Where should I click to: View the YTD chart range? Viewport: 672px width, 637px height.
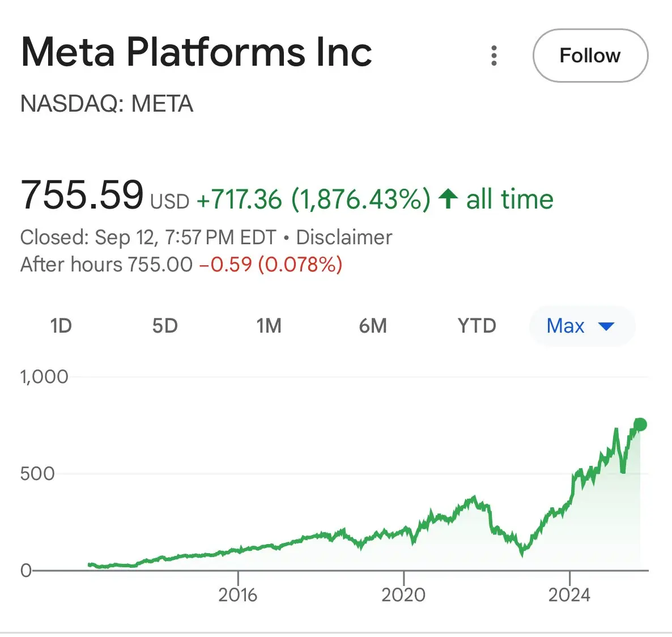coord(477,326)
